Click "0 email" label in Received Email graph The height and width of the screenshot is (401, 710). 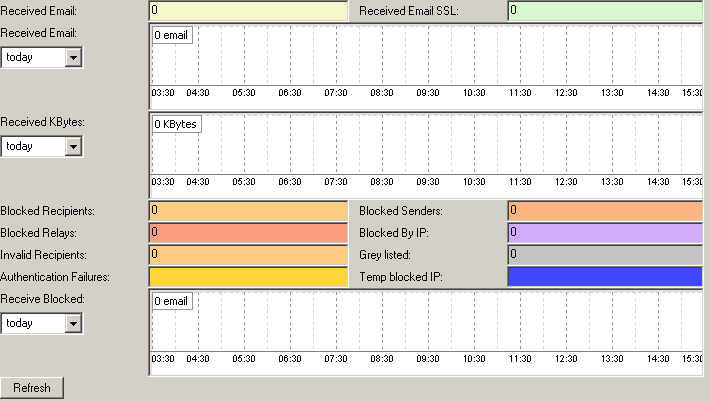172,35
